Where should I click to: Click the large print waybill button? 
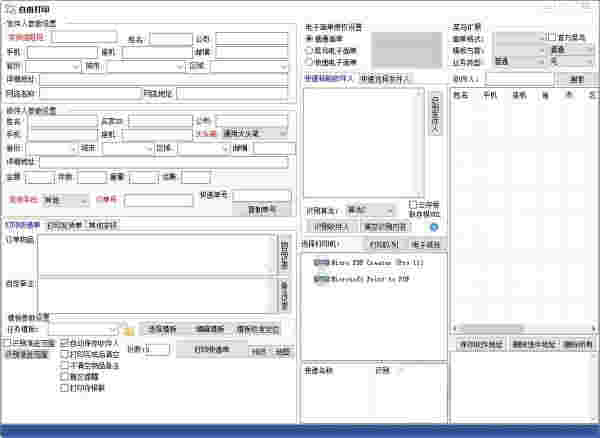tap(212, 350)
